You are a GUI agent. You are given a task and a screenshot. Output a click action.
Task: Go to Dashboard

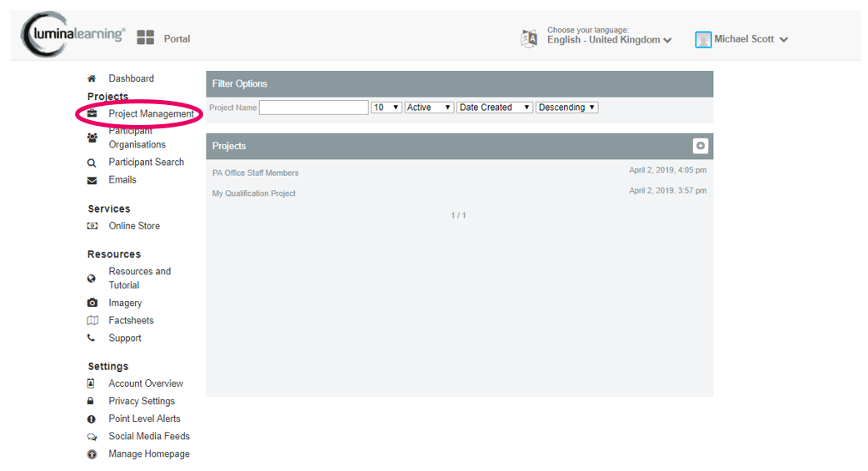click(x=131, y=78)
